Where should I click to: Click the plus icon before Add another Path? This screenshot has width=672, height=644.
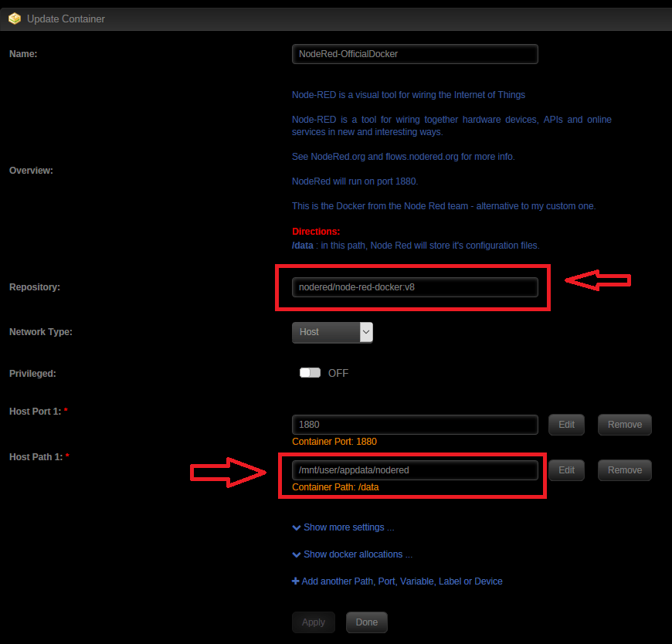tap(295, 581)
